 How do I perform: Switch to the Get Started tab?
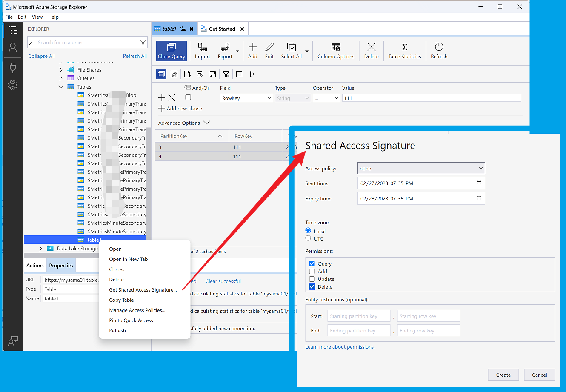coord(222,29)
